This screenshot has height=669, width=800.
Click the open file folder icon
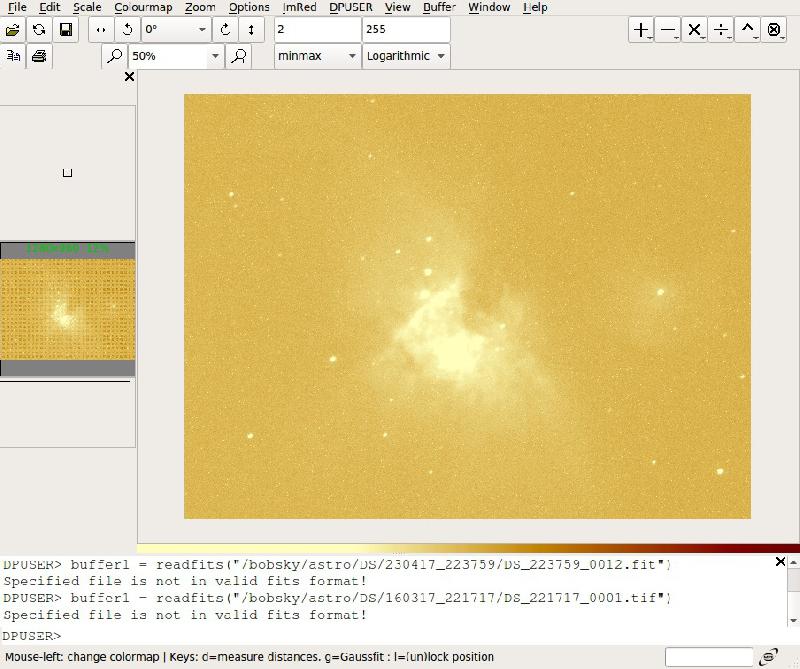click(x=12, y=30)
